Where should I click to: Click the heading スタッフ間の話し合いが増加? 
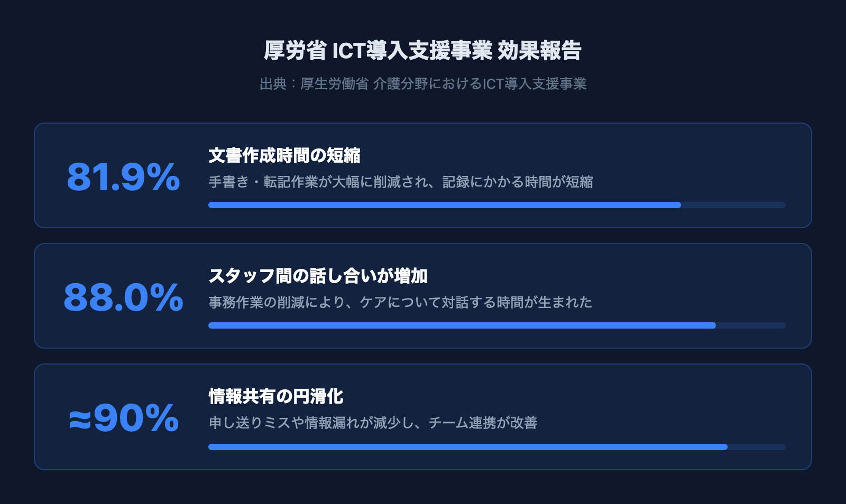pyautogui.click(x=318, y=276)
